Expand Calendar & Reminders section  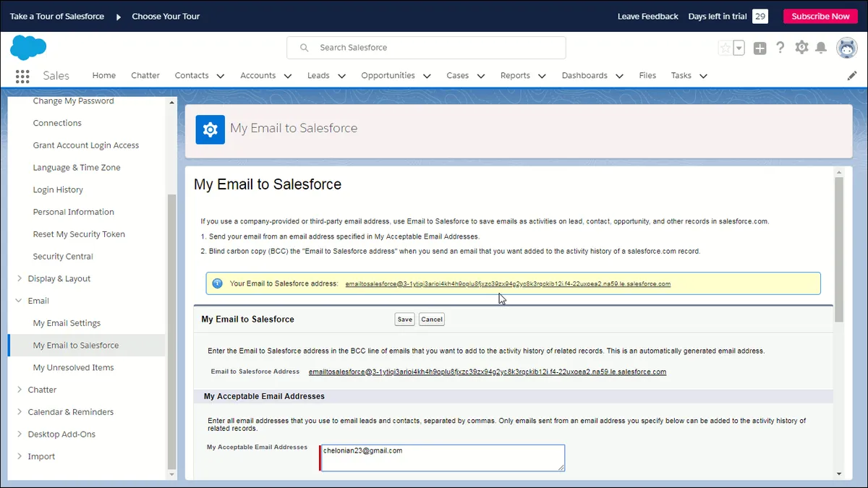coord(20,412)
